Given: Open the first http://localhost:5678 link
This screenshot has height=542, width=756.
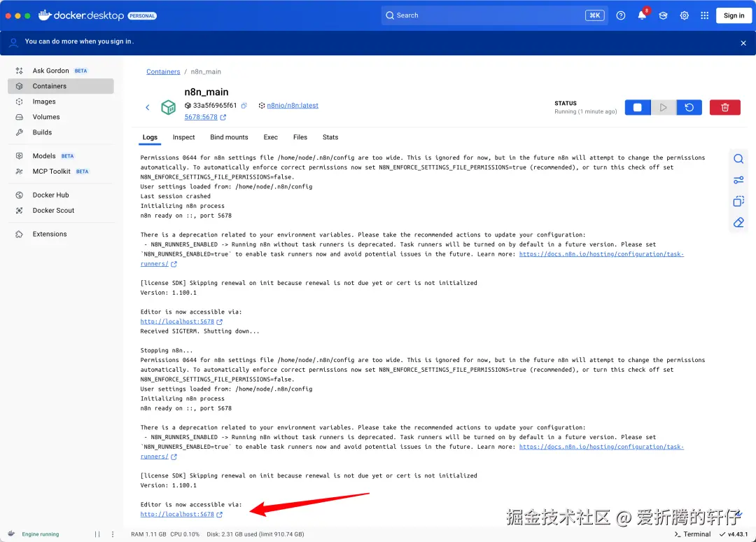Looking at the screenshot, I should (x=177, y=321).
